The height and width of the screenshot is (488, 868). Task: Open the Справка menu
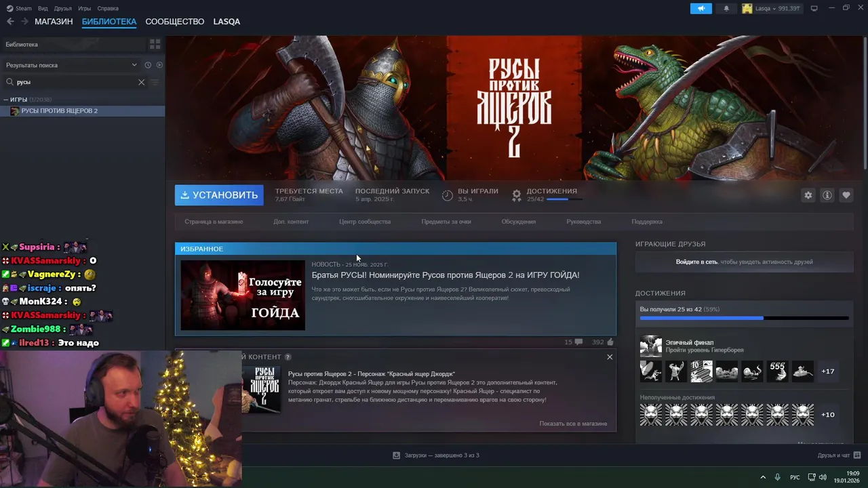[x=108, y=8]
